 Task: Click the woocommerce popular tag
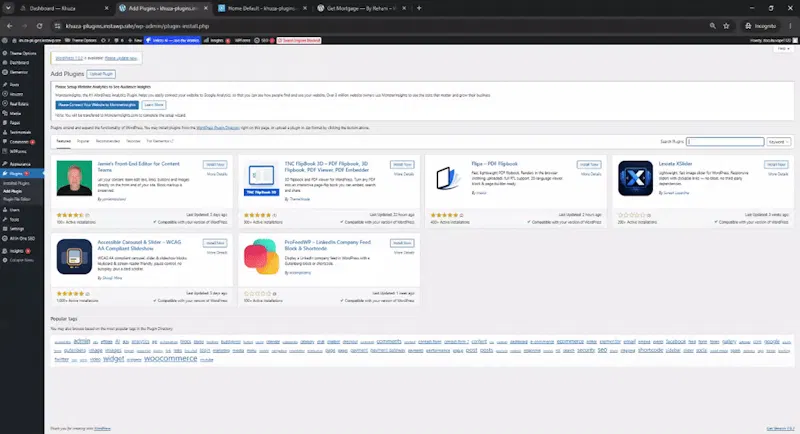click(170, 359)
